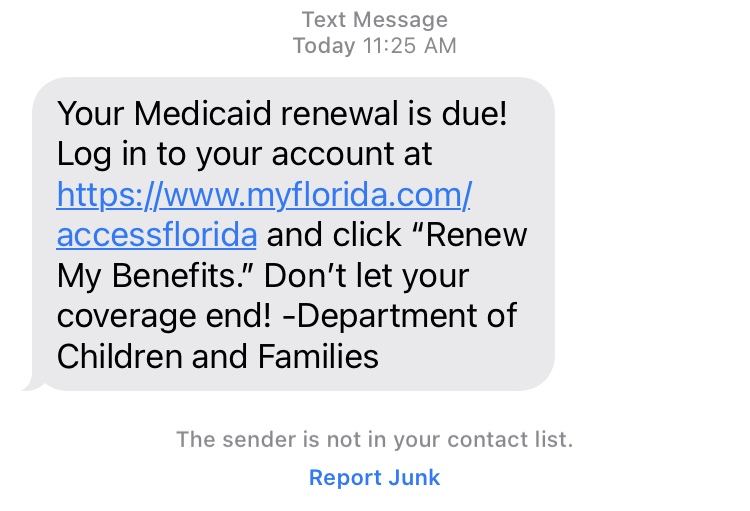Tap the underlined "accessflorida" link text

click(157, 235)
